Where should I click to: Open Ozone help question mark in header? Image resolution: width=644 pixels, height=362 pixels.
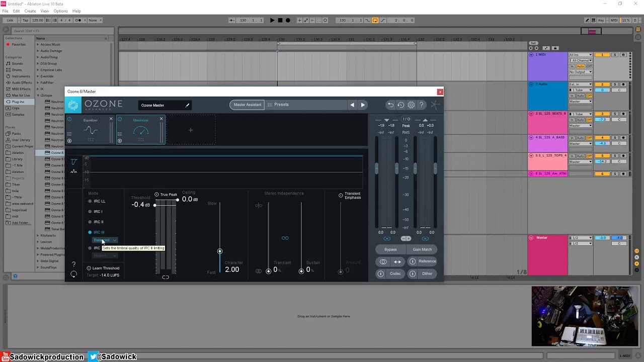(422, 105)
